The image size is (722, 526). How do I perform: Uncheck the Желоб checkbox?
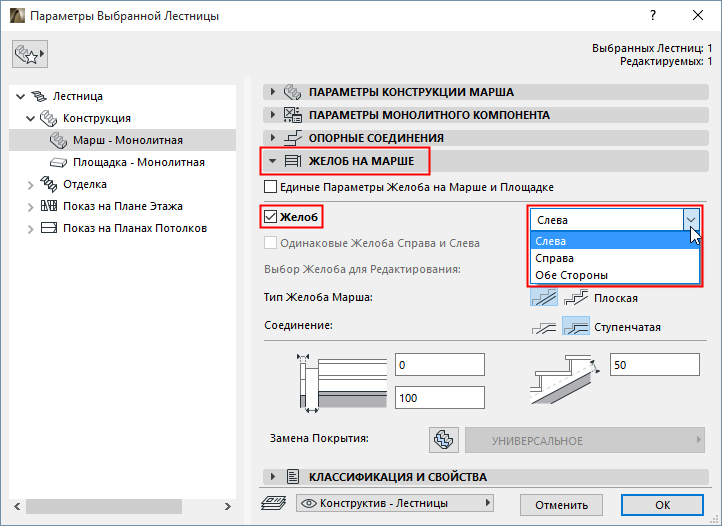tap(270, 216)
